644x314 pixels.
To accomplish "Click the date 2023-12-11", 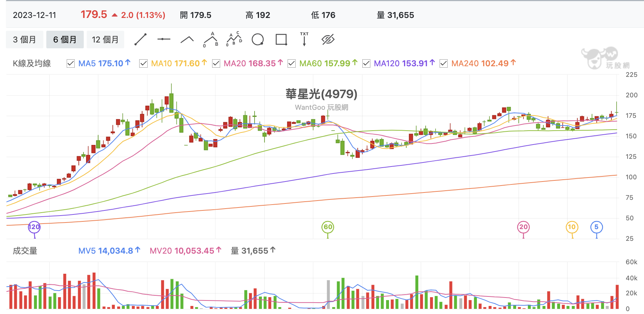I will [x=34, y=15].
